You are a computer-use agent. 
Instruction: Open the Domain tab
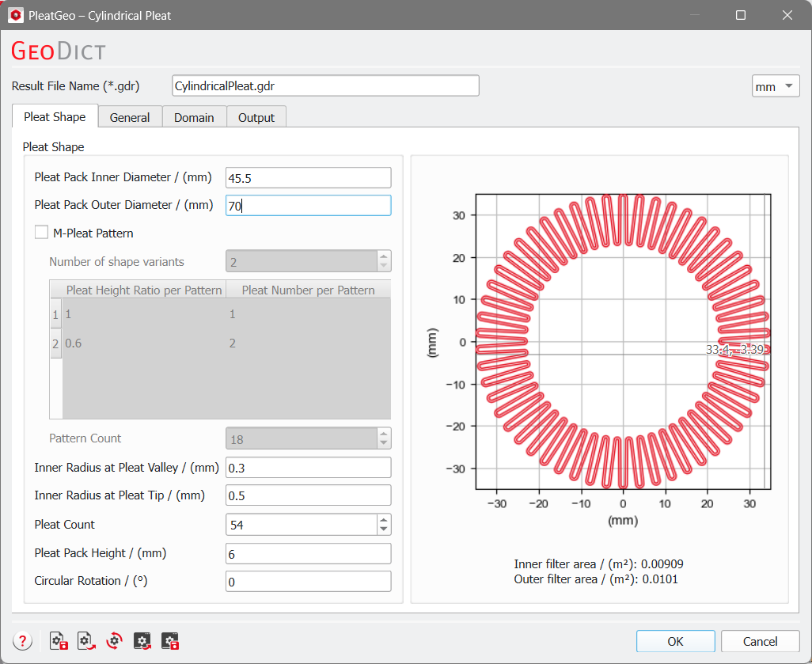pyautogui.click(x=194, y=117)
